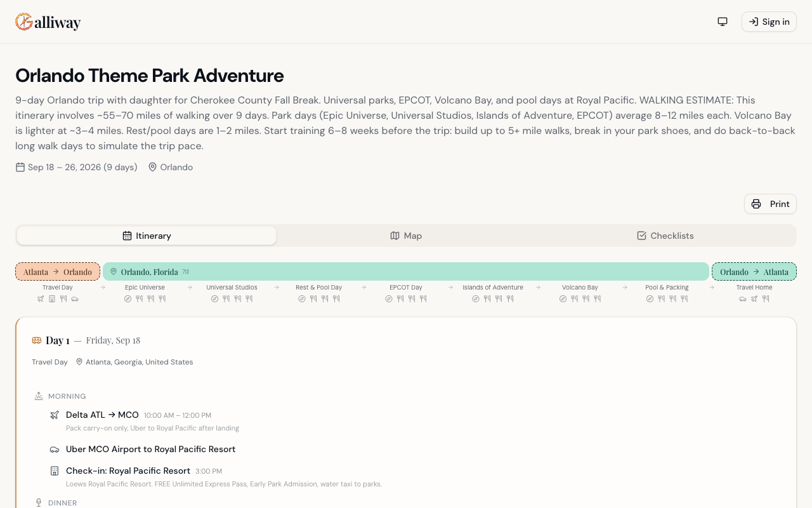812x508 pixels.
Task: Click the dining icon under Travel Home
Action: tap(766, 298)
